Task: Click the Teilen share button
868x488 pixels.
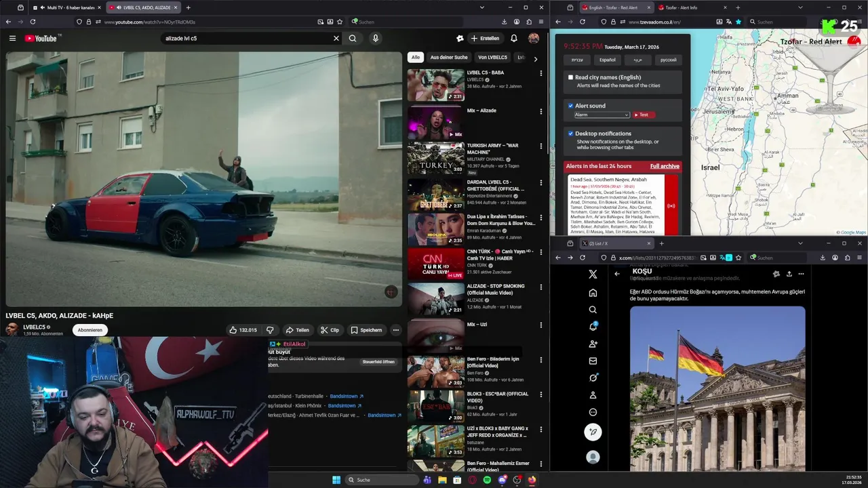Action: pos(297,330)
